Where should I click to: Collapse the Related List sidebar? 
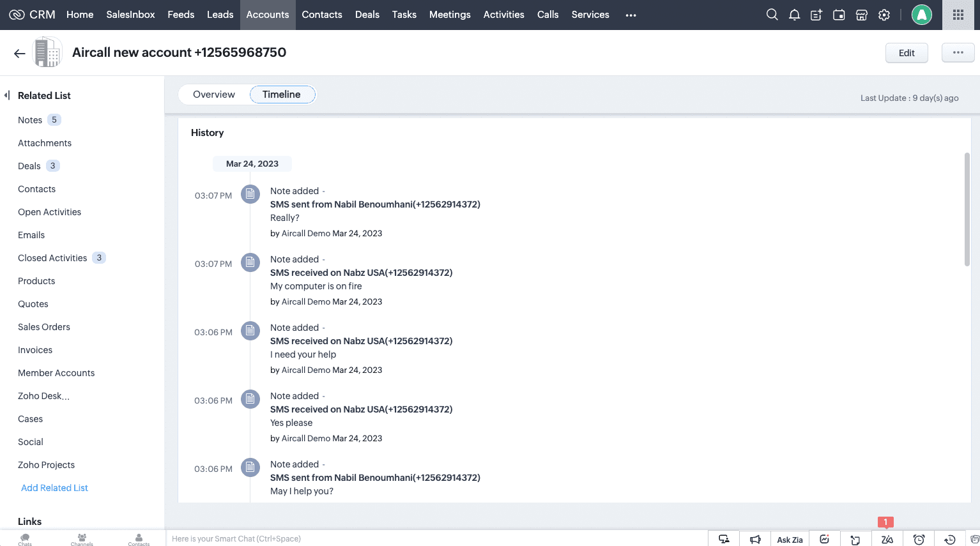pyautogui.click(x=7, y=95)
